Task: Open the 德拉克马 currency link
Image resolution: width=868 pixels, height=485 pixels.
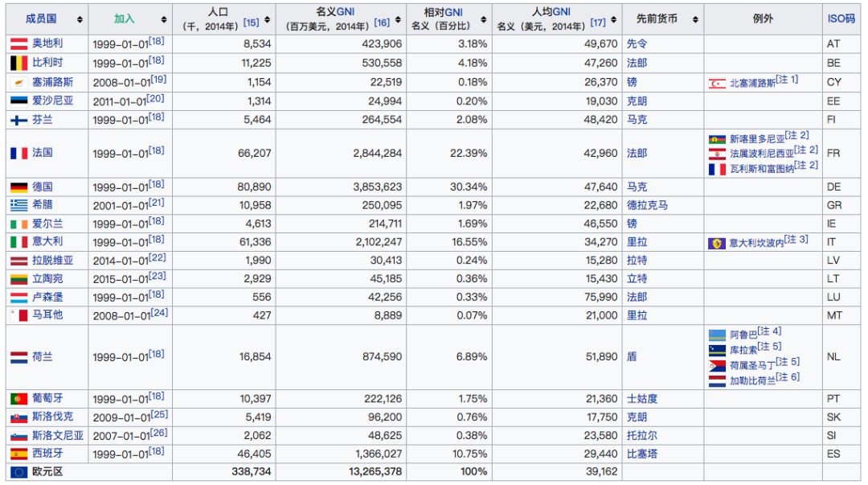Action: [647, 205]
